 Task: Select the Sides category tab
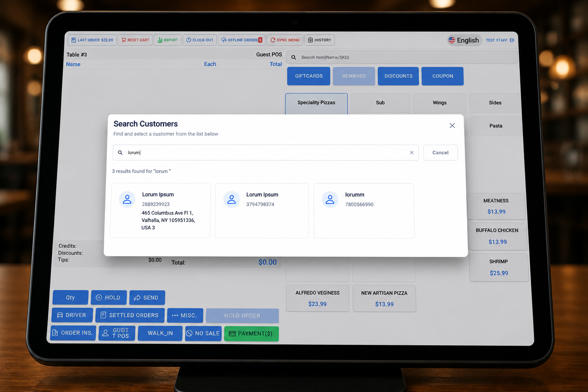coord(495,103)
